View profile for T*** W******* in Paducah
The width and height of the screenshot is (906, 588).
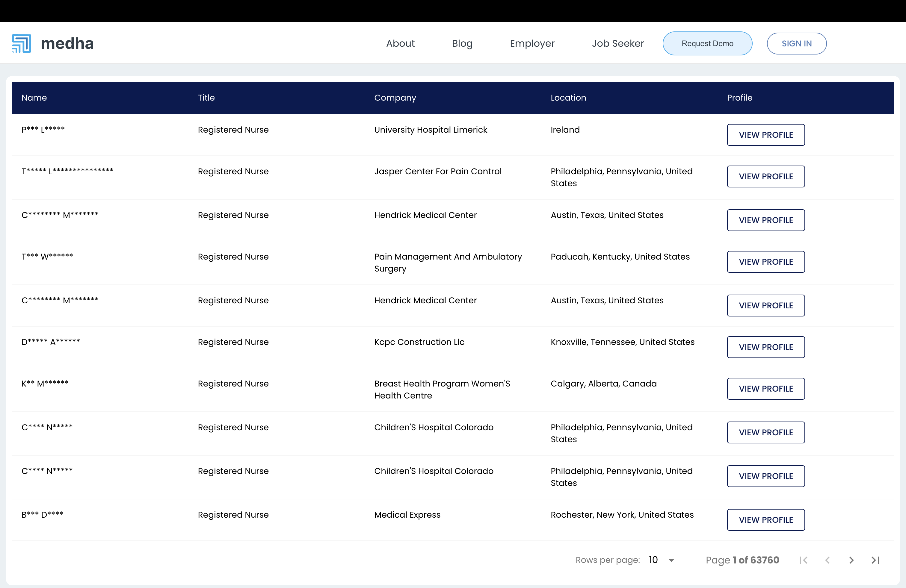coord(765,262)
